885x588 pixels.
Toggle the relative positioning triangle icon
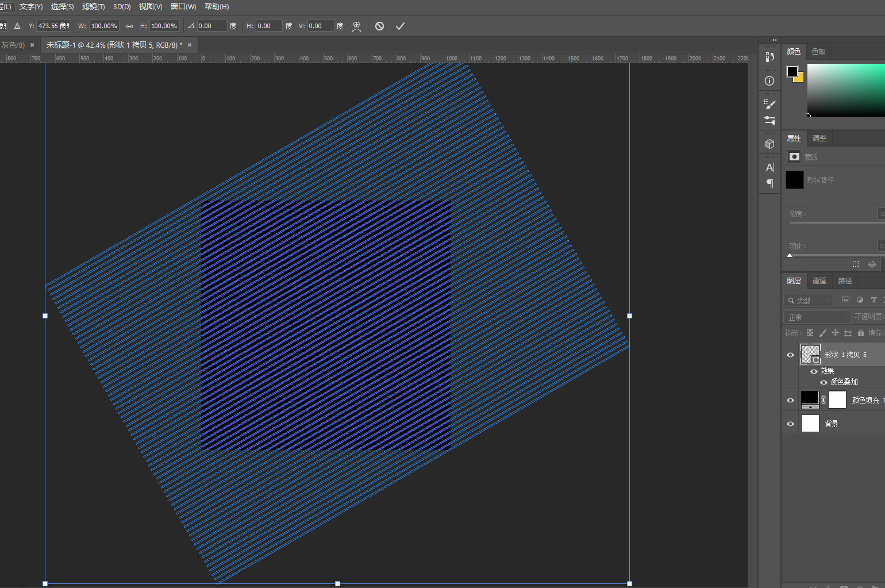coord(17,26)
